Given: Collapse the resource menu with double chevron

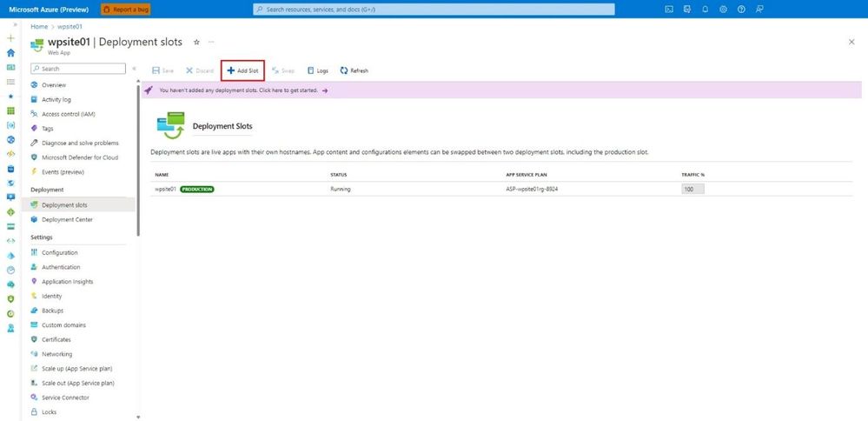Looking at the screenshot, I should click(134, 69).
